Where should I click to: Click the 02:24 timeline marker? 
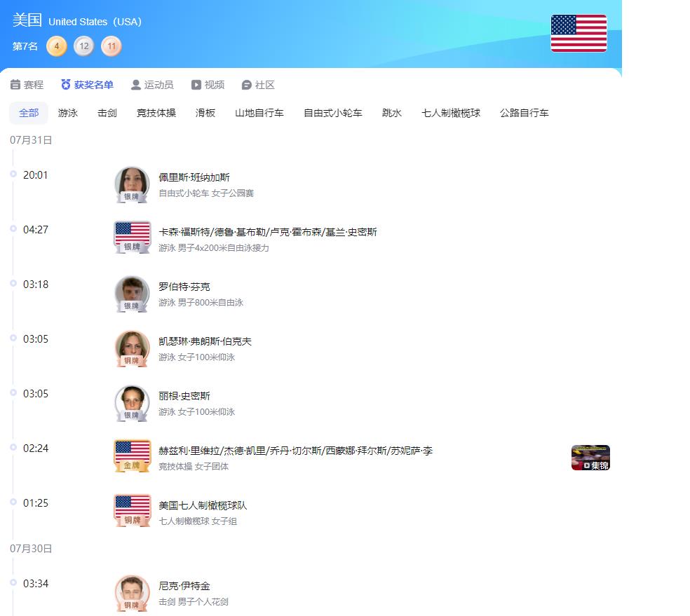pos(13,447)
